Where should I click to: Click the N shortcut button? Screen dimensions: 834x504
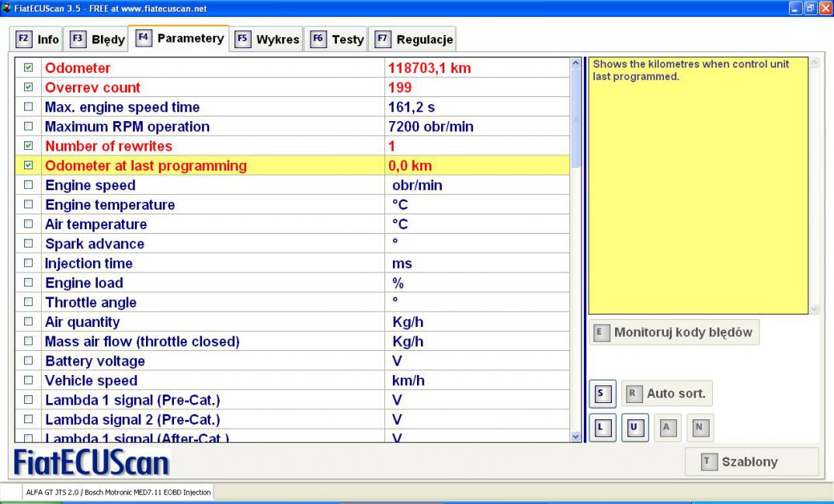pos(700,428)
